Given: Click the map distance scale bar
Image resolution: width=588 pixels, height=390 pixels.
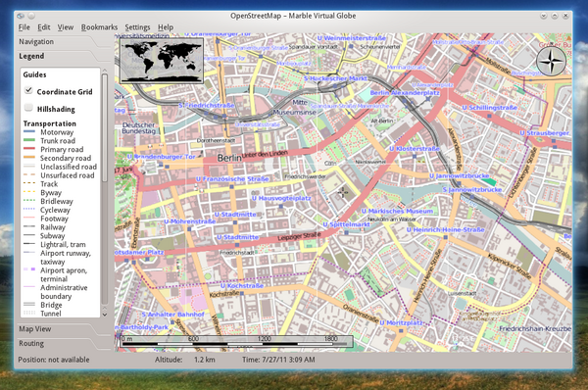Looking at the screenshot, I should tap(236, 341).
